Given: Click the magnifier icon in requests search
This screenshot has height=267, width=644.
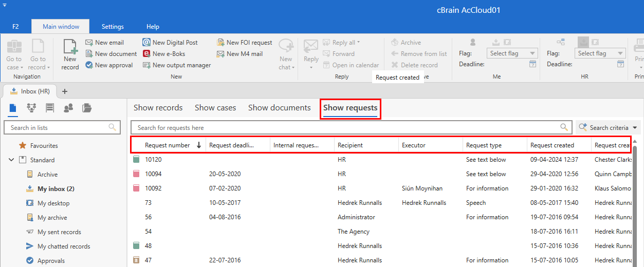Looking at the screenshot, I should coord(564,127).
